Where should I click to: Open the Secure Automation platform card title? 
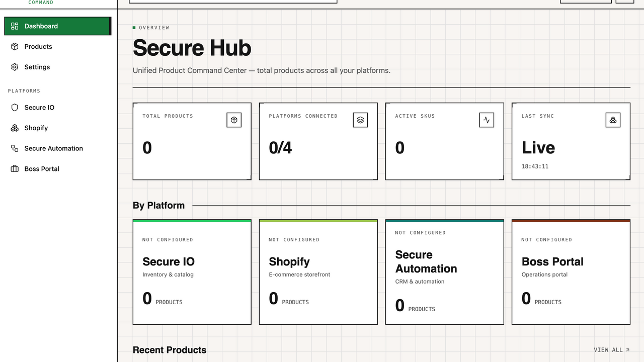tap(426, 262)
